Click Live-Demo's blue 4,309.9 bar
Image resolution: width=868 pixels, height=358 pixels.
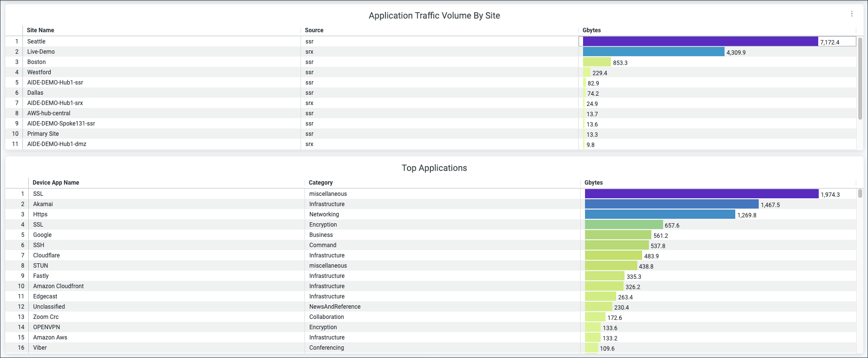click(653, 52)
